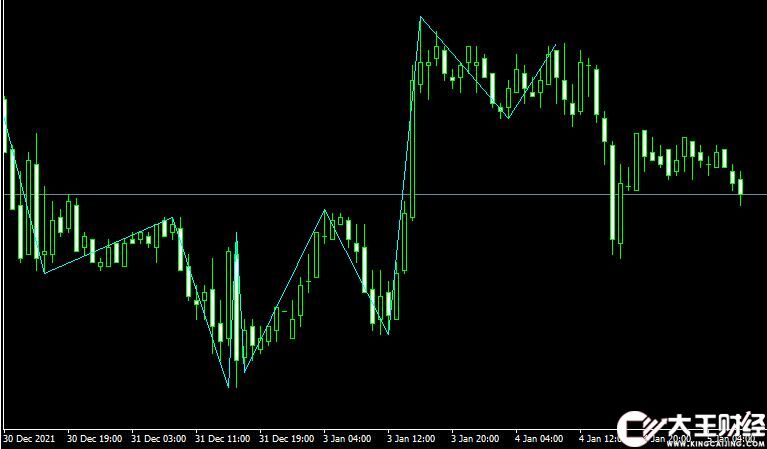Click the "31 Dec 11:00" time axis label
This screenshot has height=449, width=767.
[x=223, y=438]
